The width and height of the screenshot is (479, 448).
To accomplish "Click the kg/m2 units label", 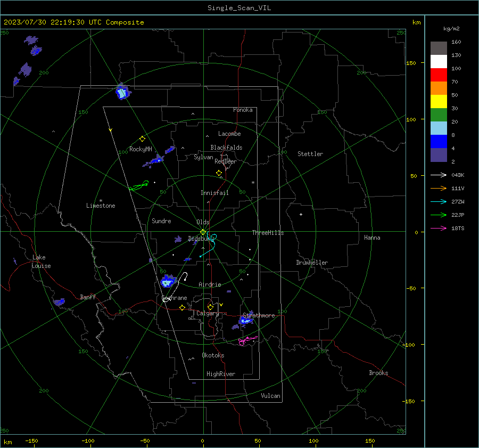I will (451, 29).
